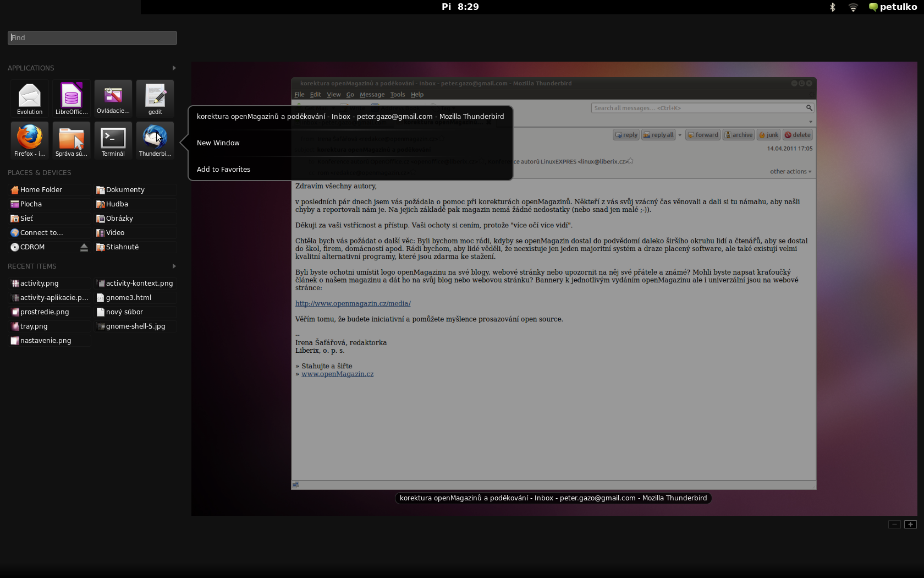Open recent file gnome3.html
Screen dimensions: 924x578
tap(128, 298)
